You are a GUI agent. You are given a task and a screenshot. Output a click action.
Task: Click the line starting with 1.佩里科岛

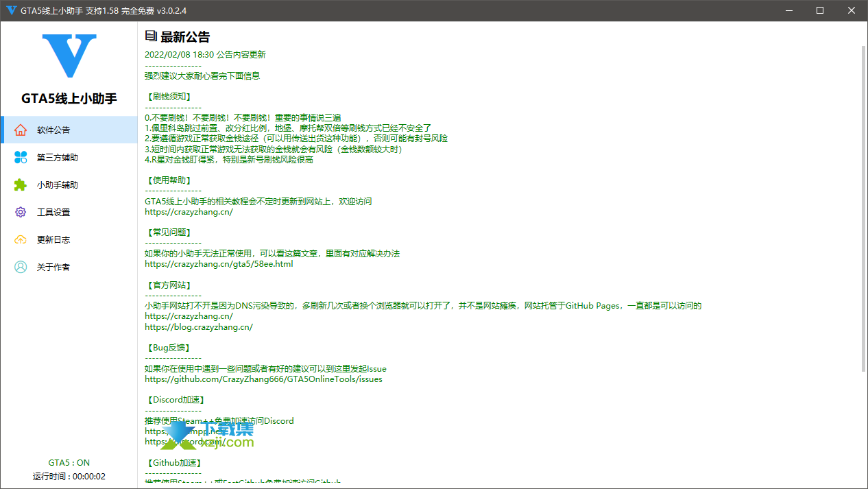tap(288, 128)
